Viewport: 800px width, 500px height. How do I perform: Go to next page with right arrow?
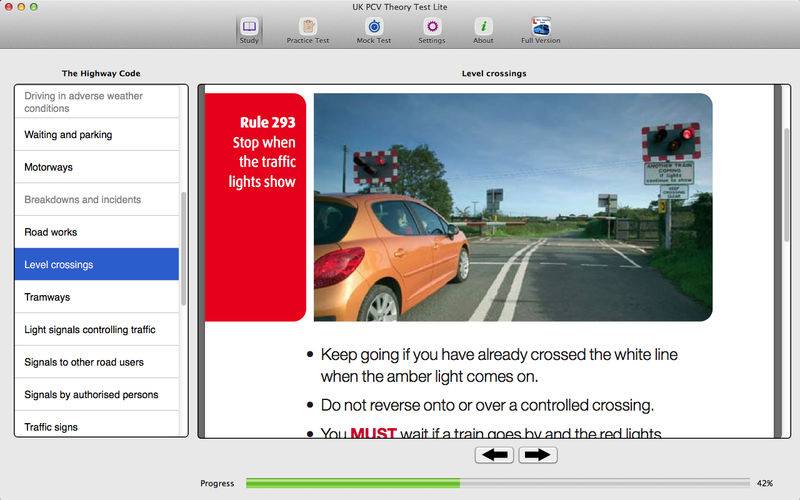[x=537, y=455]
